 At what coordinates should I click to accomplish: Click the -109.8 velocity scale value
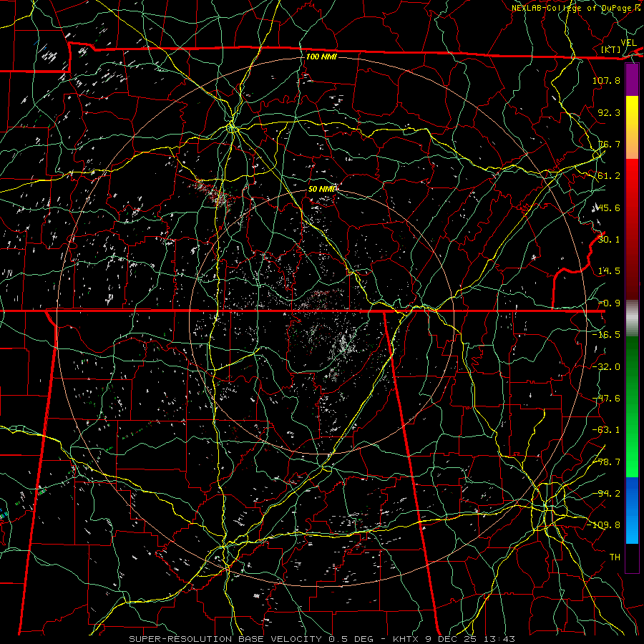pyautogui.click(x=604, y=525)
